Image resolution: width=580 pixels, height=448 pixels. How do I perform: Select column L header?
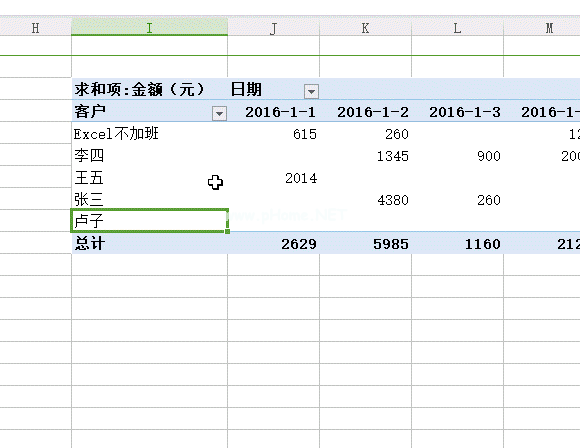click(458, 28)
